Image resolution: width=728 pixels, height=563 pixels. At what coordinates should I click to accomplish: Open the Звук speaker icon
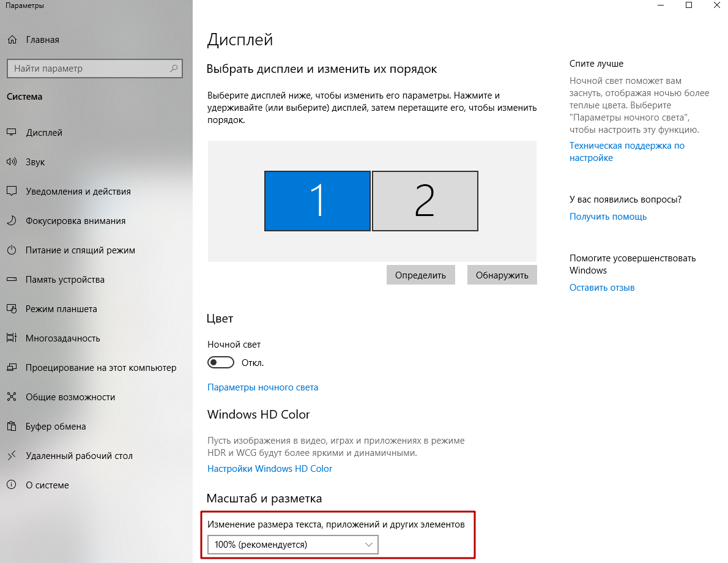coord(12,162)
